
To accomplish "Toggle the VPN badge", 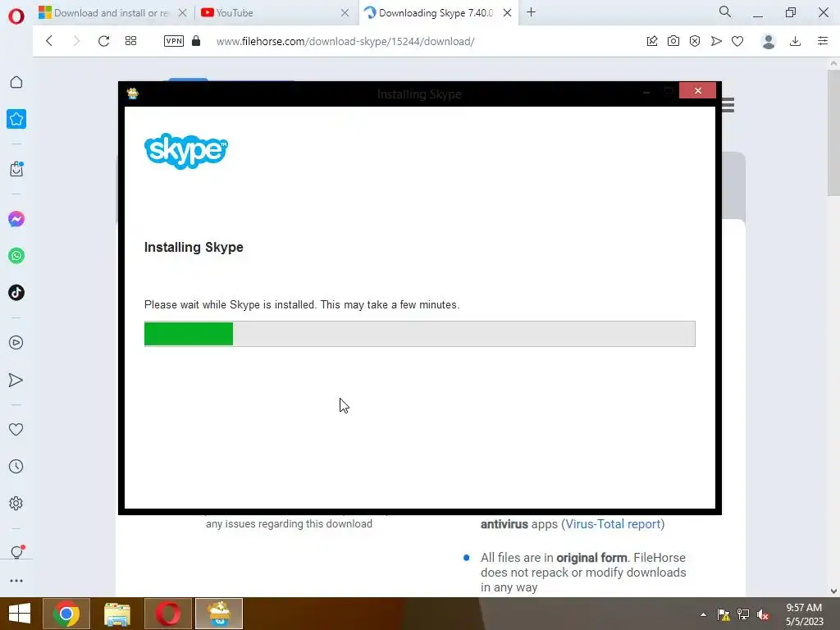I will pyautogui.click(x=174, y=41).
